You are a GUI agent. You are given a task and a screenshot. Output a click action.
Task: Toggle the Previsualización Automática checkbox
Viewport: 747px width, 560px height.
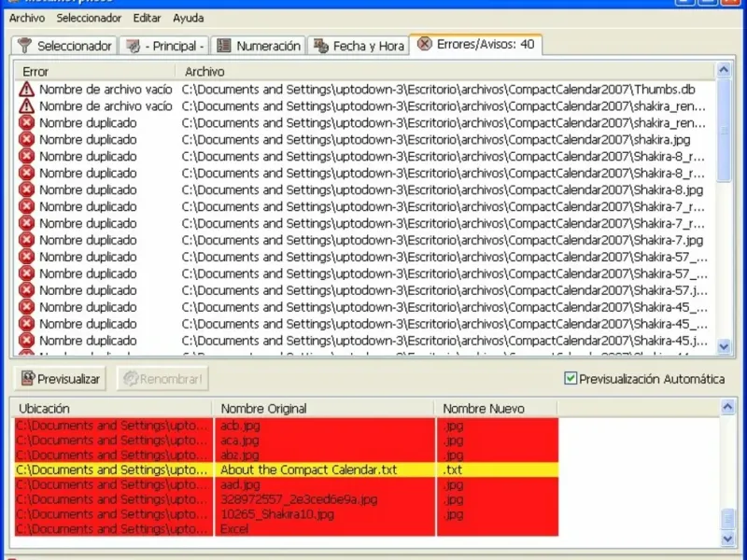click(x=571, y=379)
